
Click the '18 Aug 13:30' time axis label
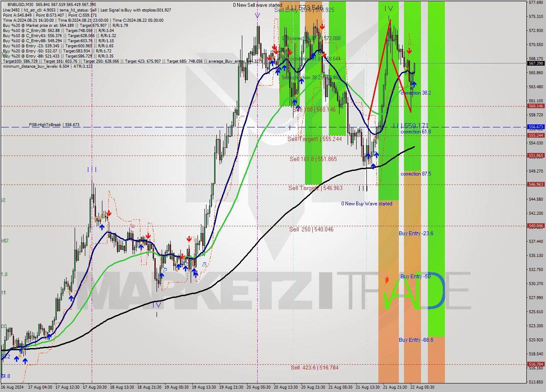(x=122, y=387)
